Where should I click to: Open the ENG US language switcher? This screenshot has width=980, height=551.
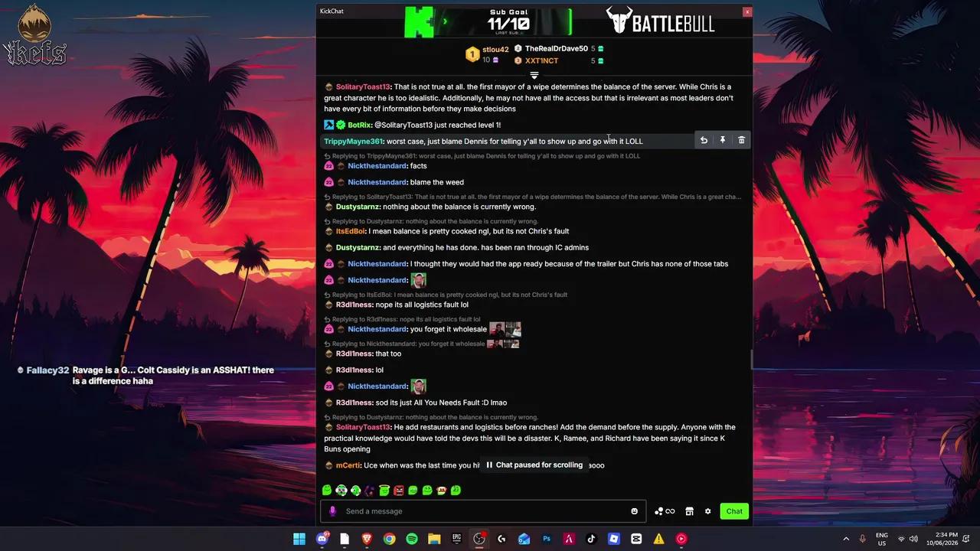tap(882, 539)
